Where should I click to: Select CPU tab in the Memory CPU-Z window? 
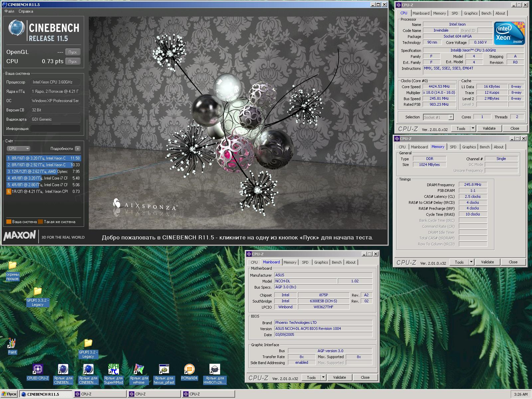coord(402,147)
